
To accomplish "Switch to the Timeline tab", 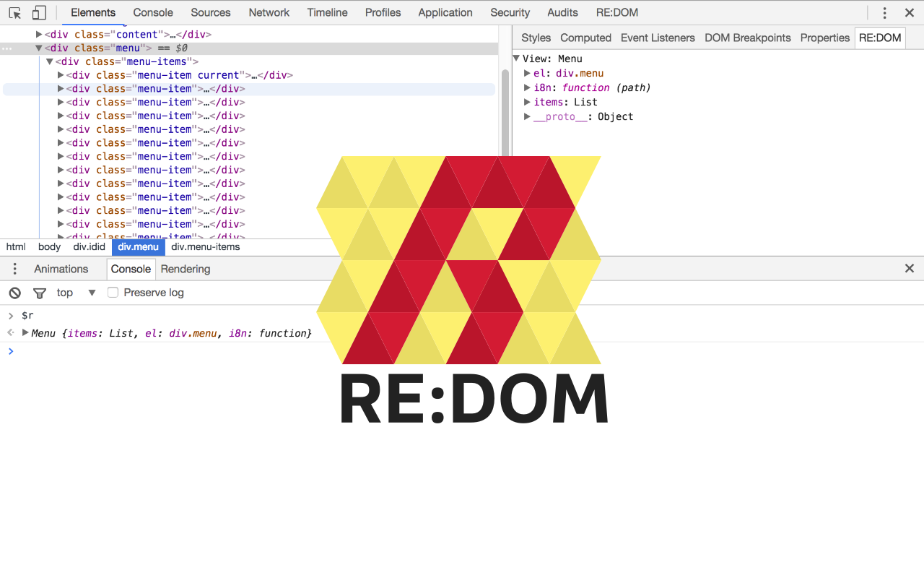I will (x=327, y=12).
